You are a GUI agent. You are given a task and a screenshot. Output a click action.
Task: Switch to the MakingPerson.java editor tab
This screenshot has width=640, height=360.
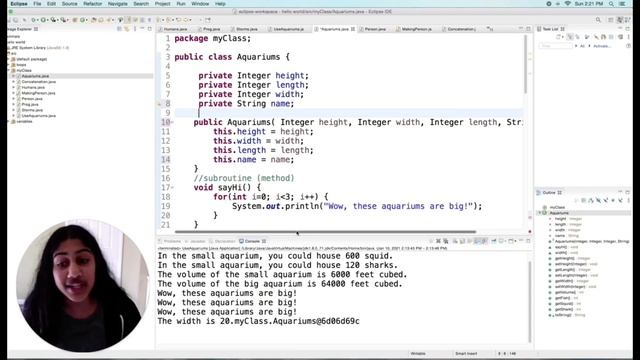pos(416,29)
